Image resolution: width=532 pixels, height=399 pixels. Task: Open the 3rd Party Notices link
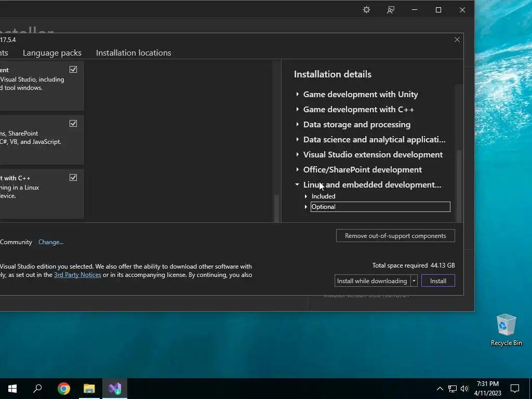coord(77,275)
